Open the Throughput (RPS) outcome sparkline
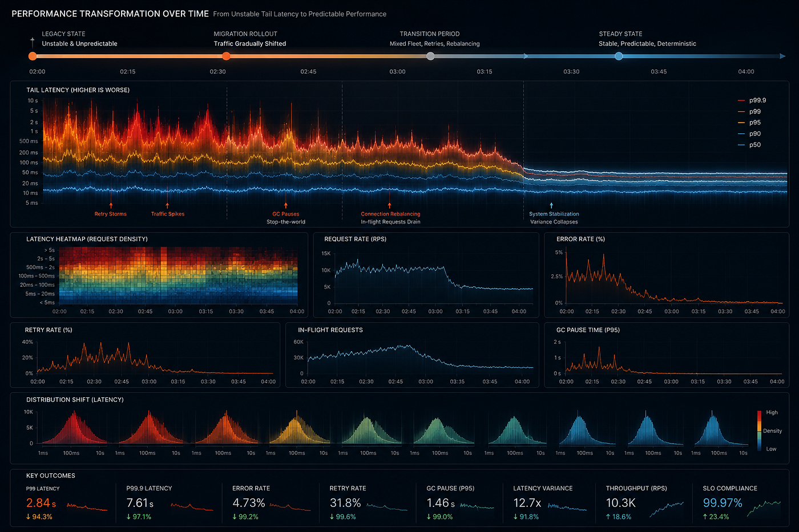This screenshot has width=799, height=532. [x=667, y=509]
